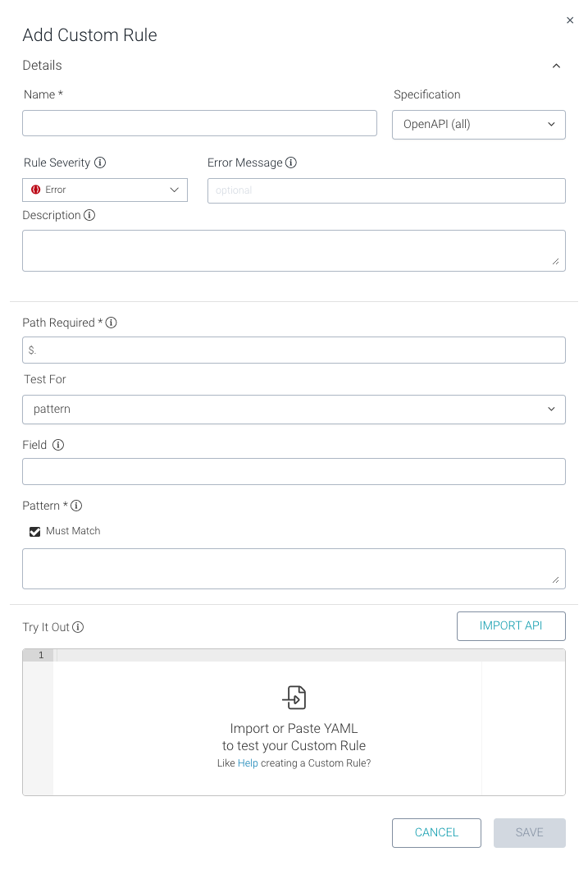Open the Help link
This screenshot has width=588, height=870.
pyautogui.click(x=248, y=763)
